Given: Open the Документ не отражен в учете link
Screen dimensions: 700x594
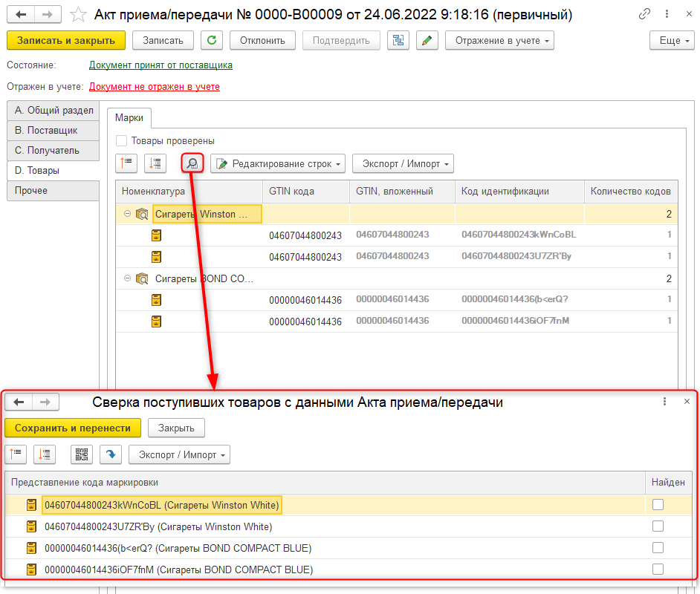Looking at the screenshot, I should pos(155,87).
